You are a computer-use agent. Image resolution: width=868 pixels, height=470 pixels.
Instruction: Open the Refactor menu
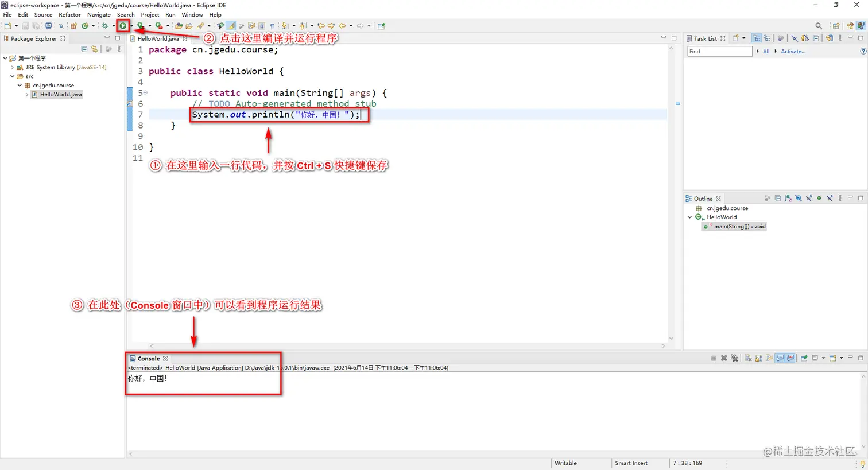(x=69, y=14)
